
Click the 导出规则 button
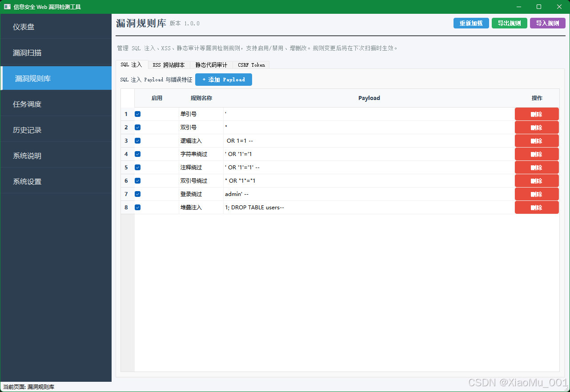510,23
